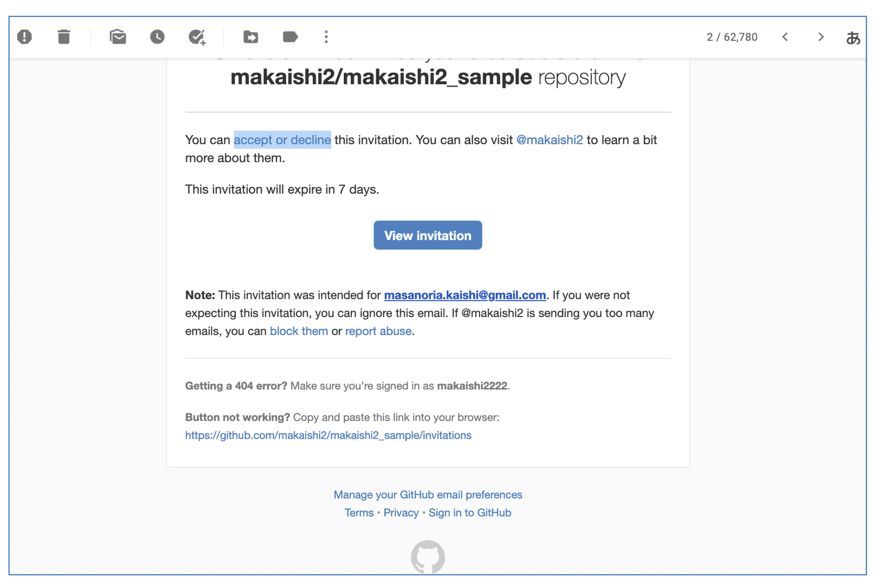Open the three-dot more options menu
The width and height of the screenshot is (887, 588).
[326, 37]
